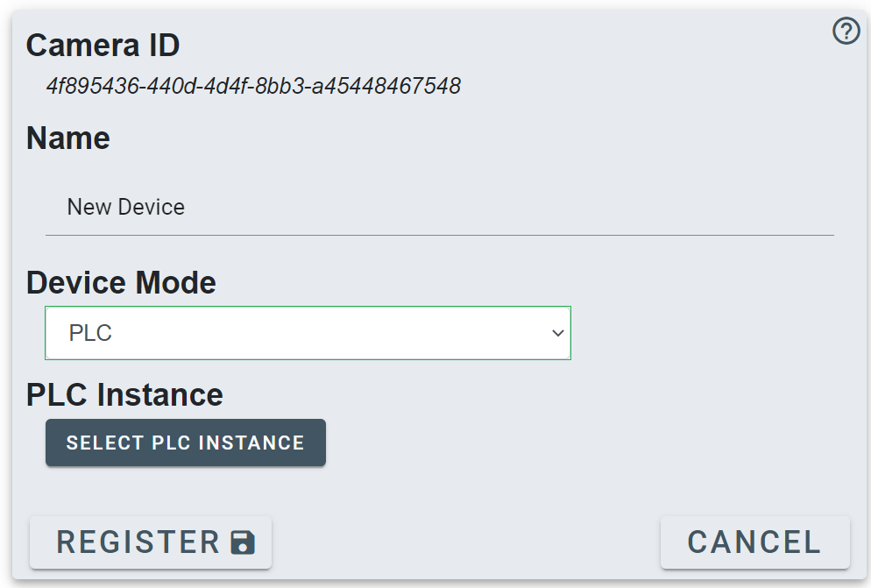This screenshot has height=588, width=871.
Task: Click the CANCEL text label
Action: coord(754,542)
